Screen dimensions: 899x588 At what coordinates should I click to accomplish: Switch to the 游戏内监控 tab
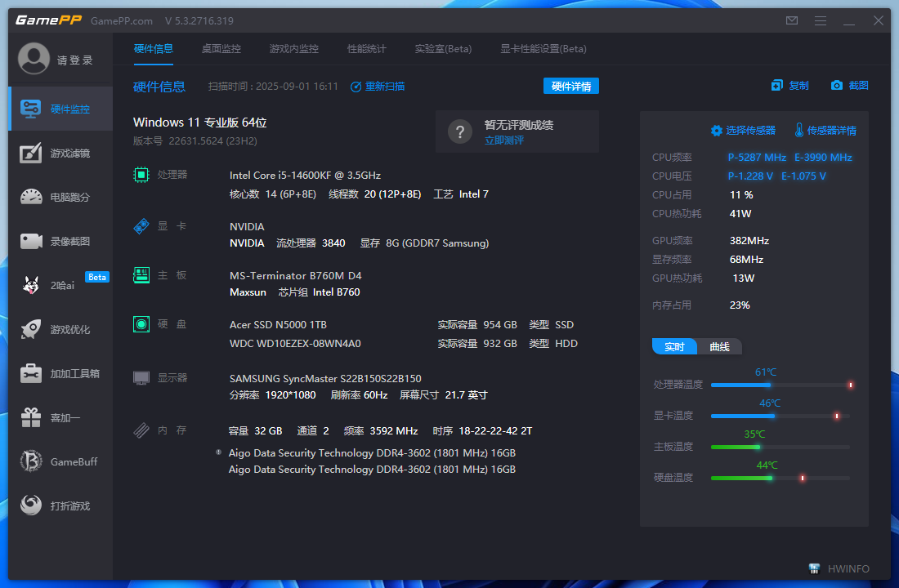pos(294,49)
